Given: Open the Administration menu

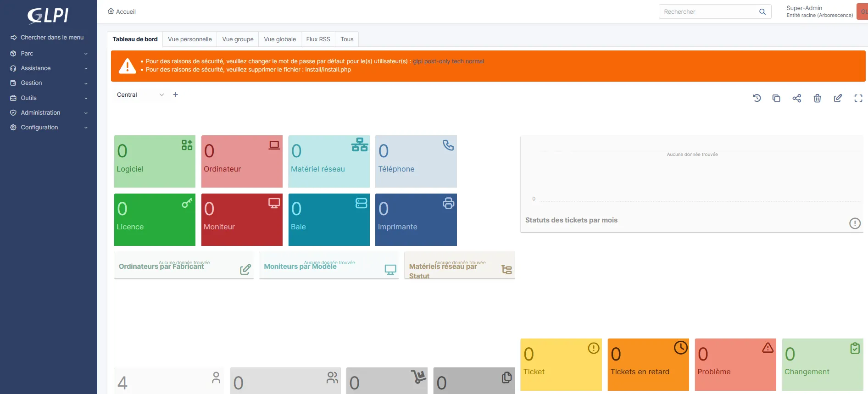Looking at the screenshot, I should tap(48, 113).
